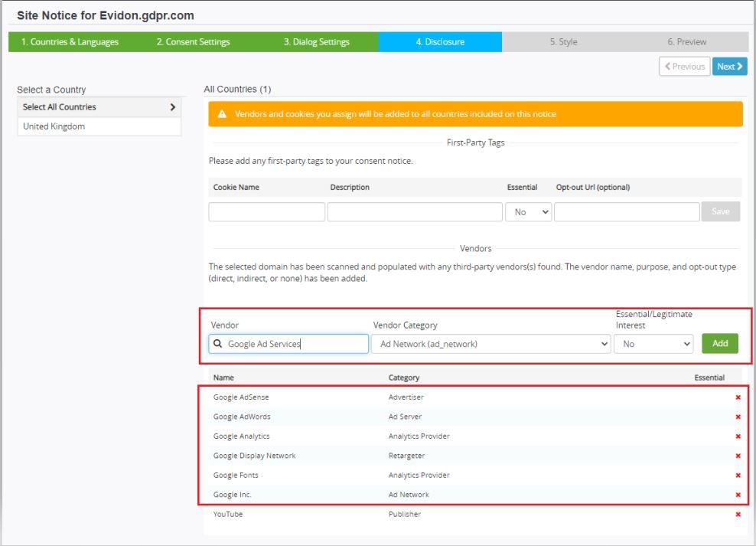Click the Previous button
The width and height of the screenshot is (756, 546).
(x=685, y=67)
